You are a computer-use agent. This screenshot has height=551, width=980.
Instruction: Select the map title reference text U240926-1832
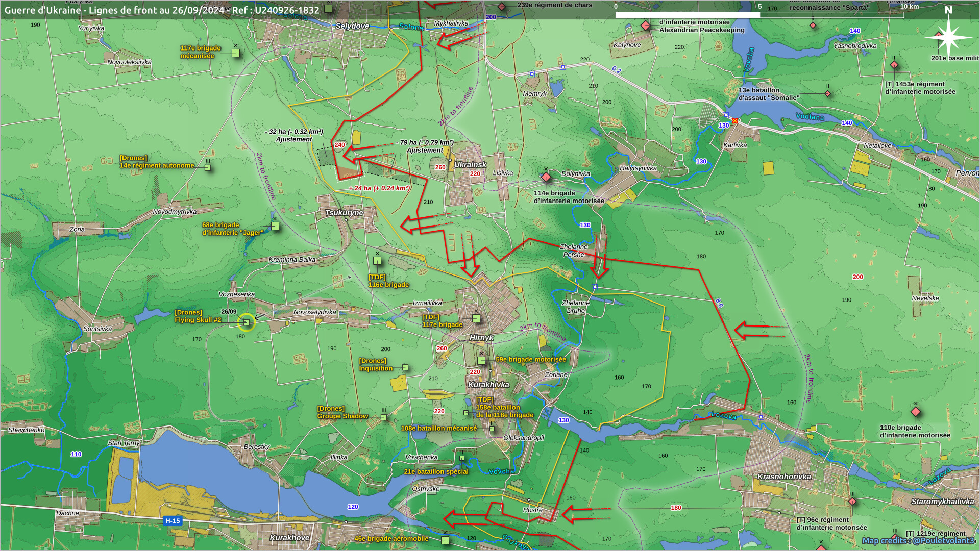(x=287, y=10)
